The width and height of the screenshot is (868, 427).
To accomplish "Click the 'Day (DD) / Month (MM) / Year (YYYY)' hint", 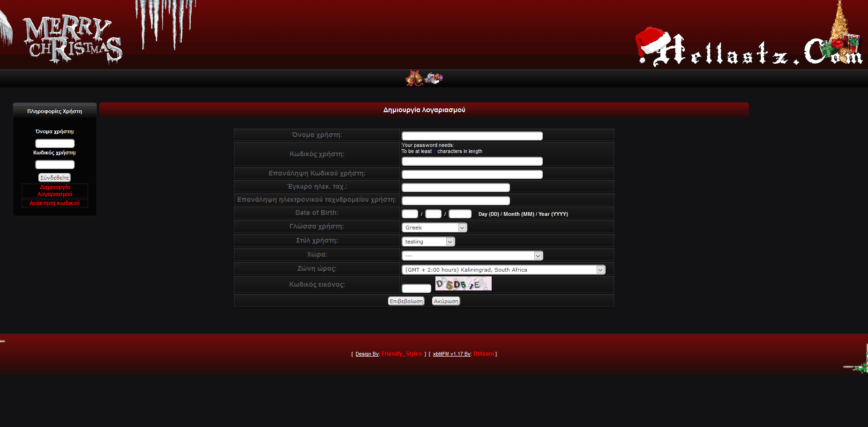I will (x=523, y=214).
